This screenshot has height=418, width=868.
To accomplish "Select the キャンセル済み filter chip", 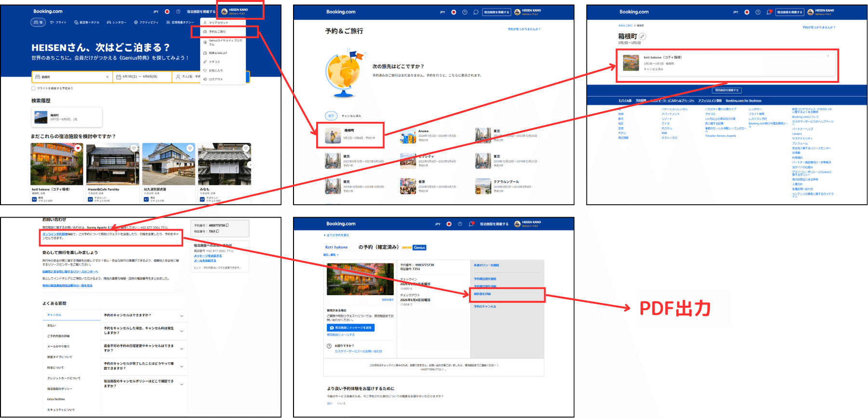I will (x=351, y=116).
